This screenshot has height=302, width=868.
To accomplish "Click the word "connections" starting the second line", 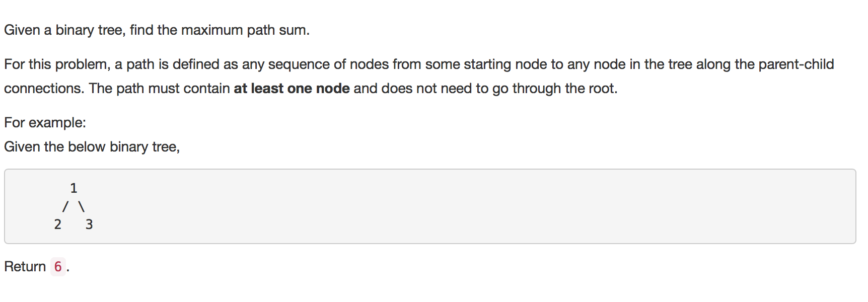I will (x=43, y=89).
